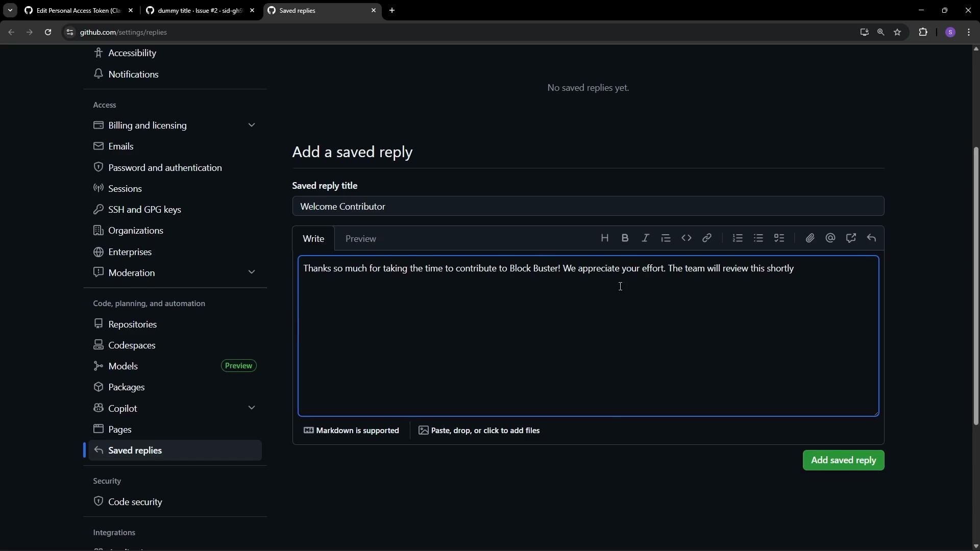Open a new browser tab
Image resolution: width=980 pixels, height=551 pixels.
click(x=392, y=10)
